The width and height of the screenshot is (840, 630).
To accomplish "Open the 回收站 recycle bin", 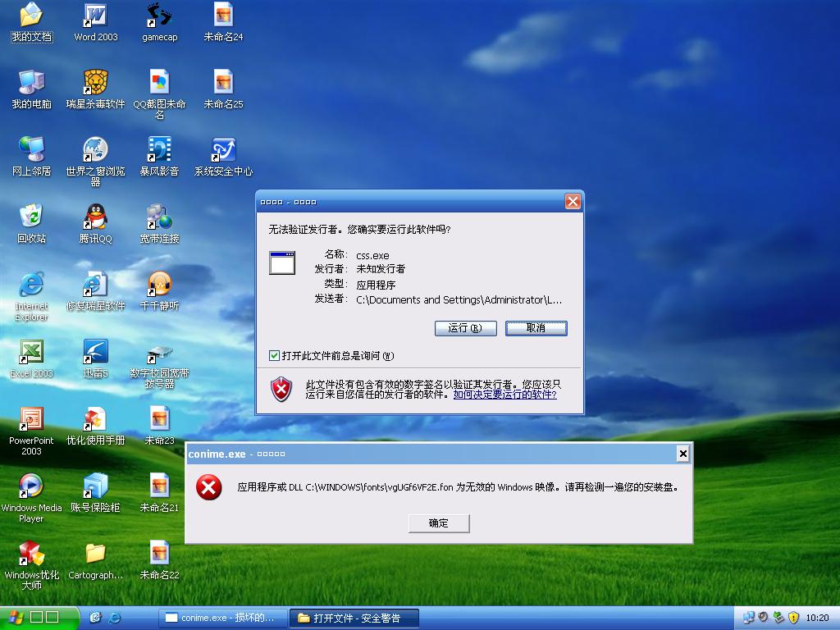I will [x=31, y=224].
